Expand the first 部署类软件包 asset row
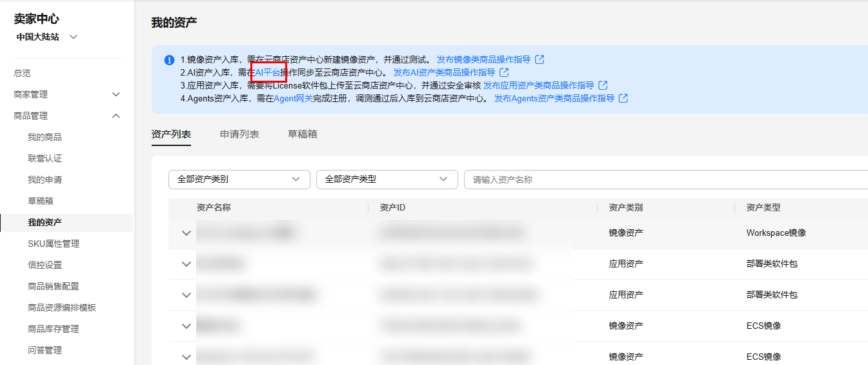This screenshot has width=868, height=365. pyautogui.click(x=187, y=264)
